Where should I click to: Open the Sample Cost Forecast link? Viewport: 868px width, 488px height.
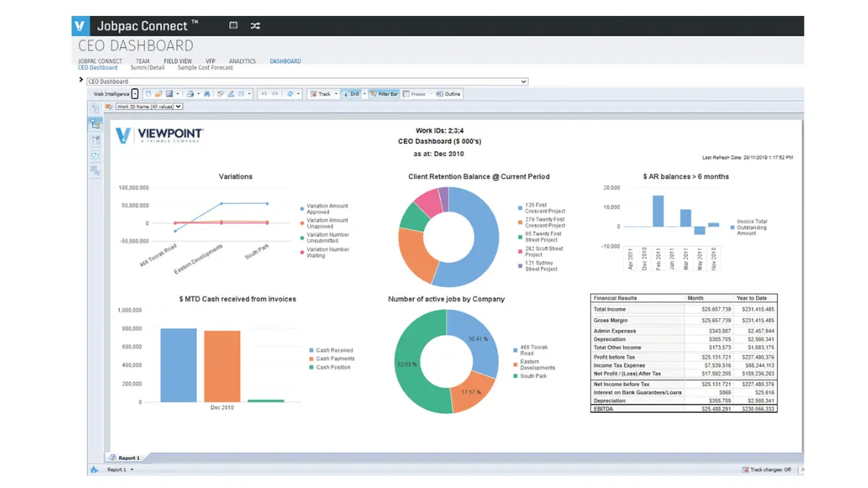point(205,68)
